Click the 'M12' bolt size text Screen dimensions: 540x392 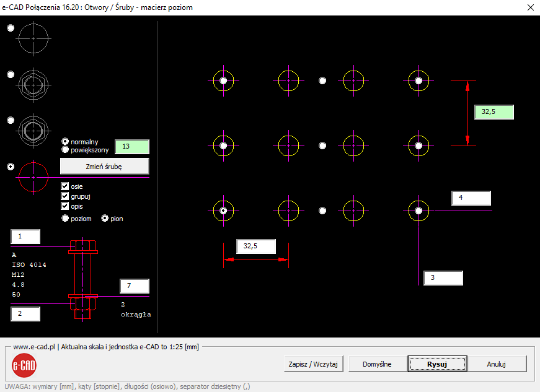click(x=18, y=275)
